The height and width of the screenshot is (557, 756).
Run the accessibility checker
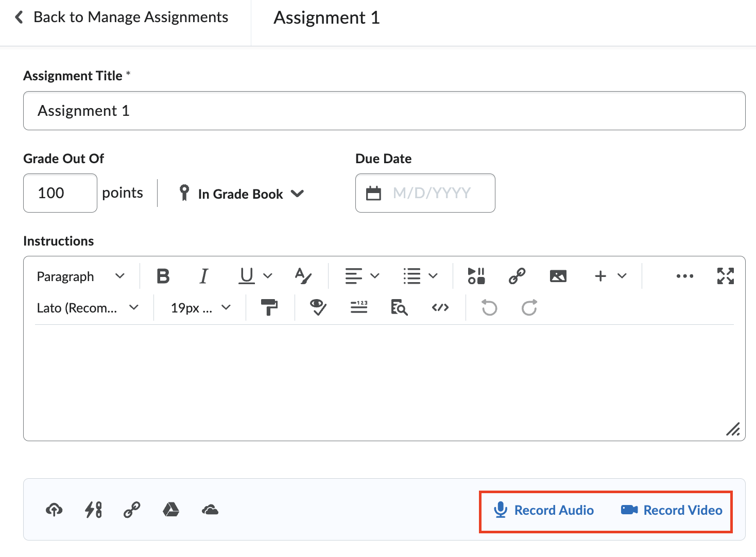coord(318,307)
